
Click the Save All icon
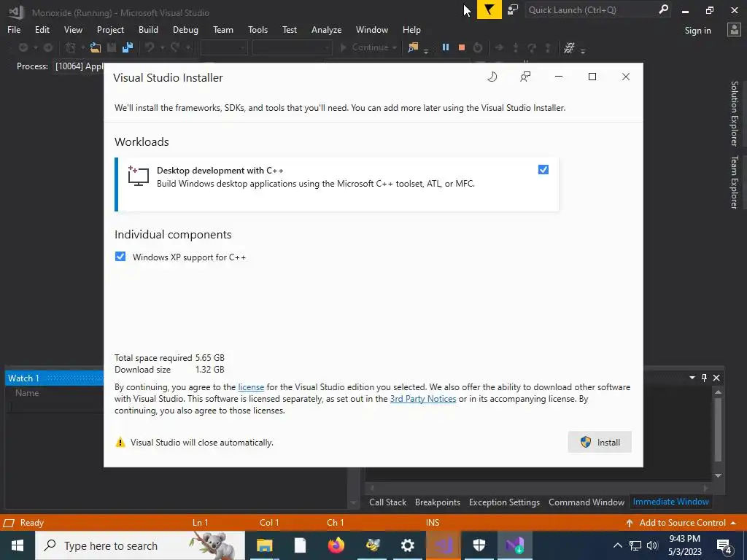127,47
